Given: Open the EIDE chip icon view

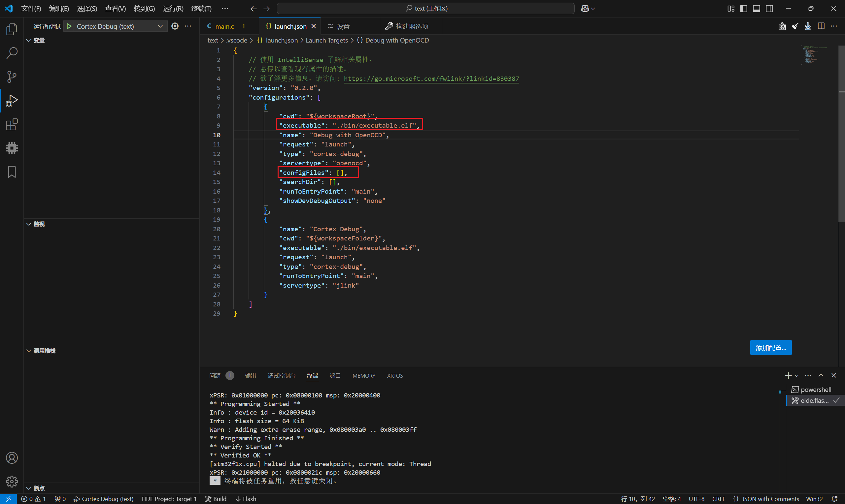Looking at the screenshot, I should tap(12, 148).
